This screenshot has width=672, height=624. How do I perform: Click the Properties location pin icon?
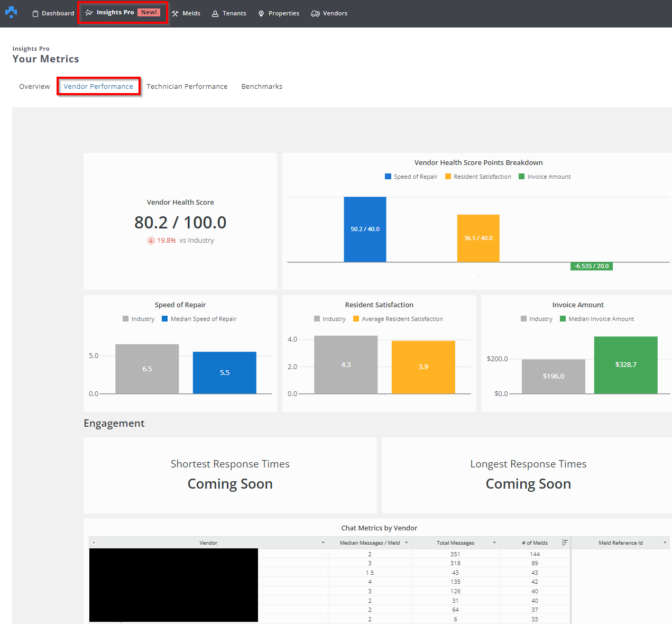[x=261, y=13]
